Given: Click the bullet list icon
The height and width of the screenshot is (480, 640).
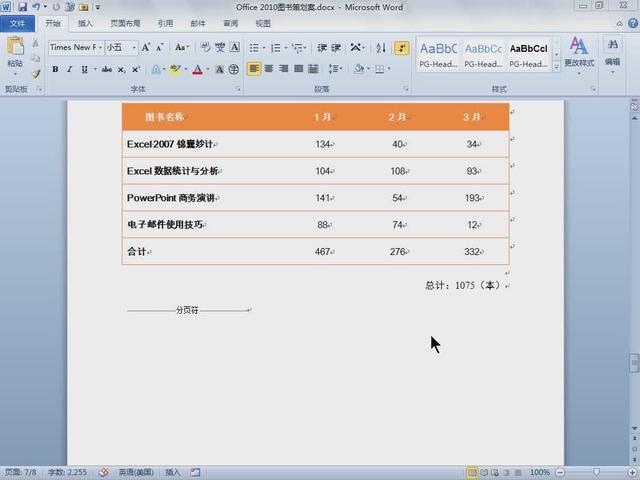Looking at the screenshot, I should 254,47.
